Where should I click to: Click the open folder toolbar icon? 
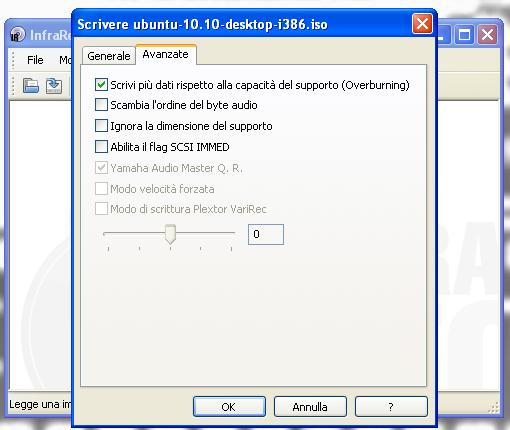pos(31,86)
